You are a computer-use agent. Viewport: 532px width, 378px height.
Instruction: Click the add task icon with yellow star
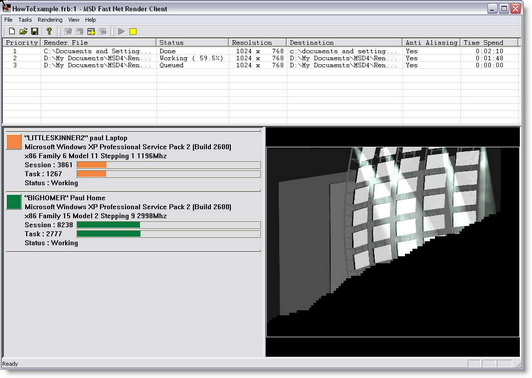pyautogui.click(x=91, y=32)
